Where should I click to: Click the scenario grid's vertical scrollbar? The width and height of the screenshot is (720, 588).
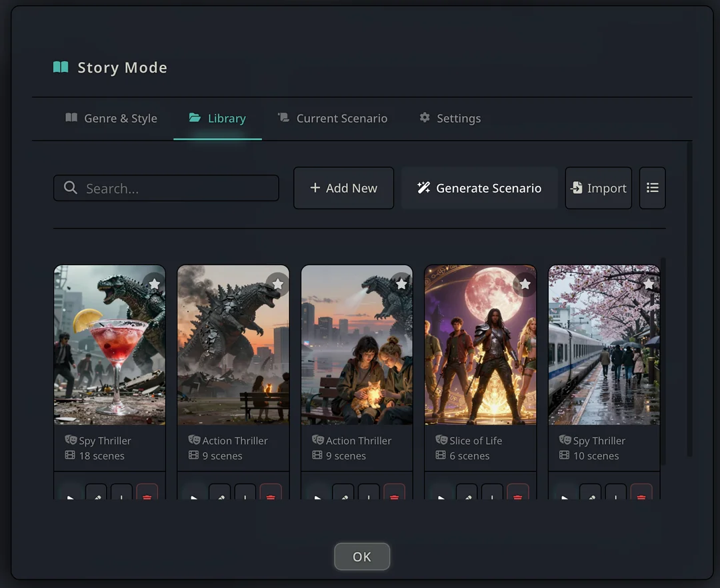(663, 360)
